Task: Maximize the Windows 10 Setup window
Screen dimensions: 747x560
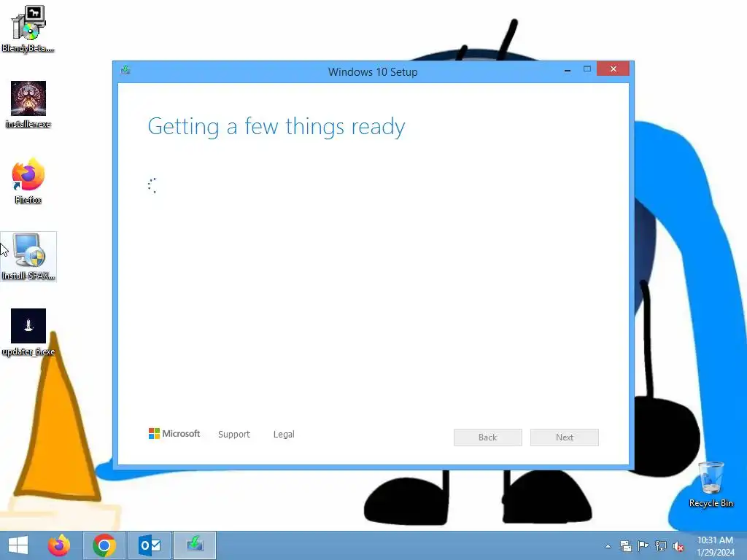Action: pyautogui.click(x=587, y=69)
